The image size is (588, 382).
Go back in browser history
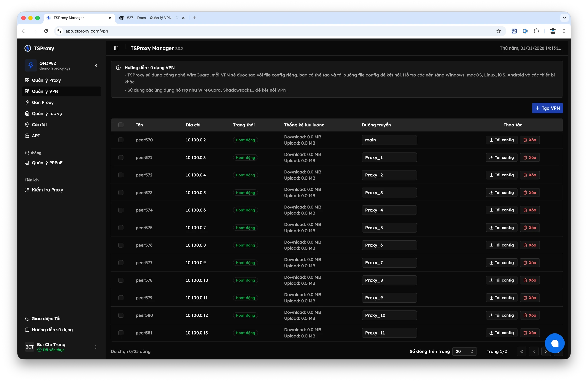click(24, 31)
